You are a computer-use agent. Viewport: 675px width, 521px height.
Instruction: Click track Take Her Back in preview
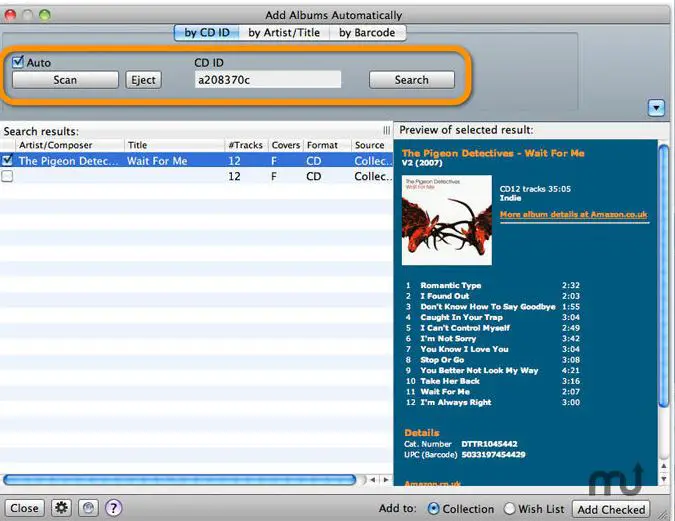click(x=450, y=381)
